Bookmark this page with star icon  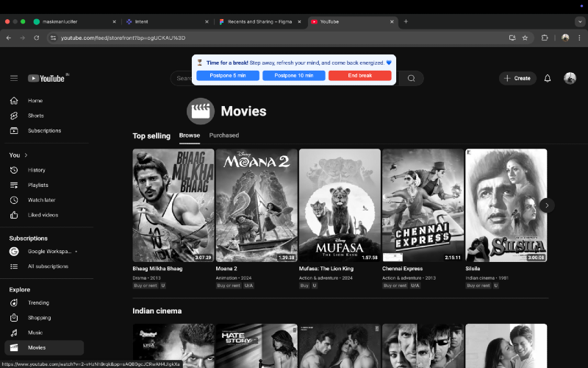(x=525, y=38)
